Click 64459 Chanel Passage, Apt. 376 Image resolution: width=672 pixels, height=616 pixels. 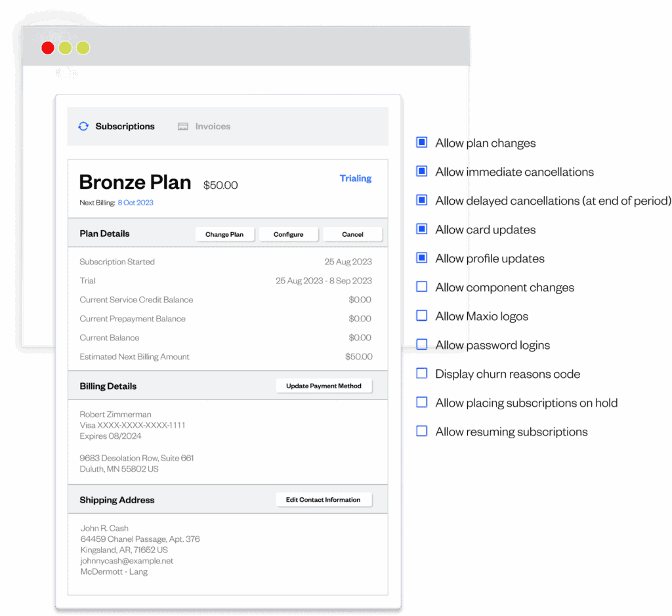click(x=140, y=539)
